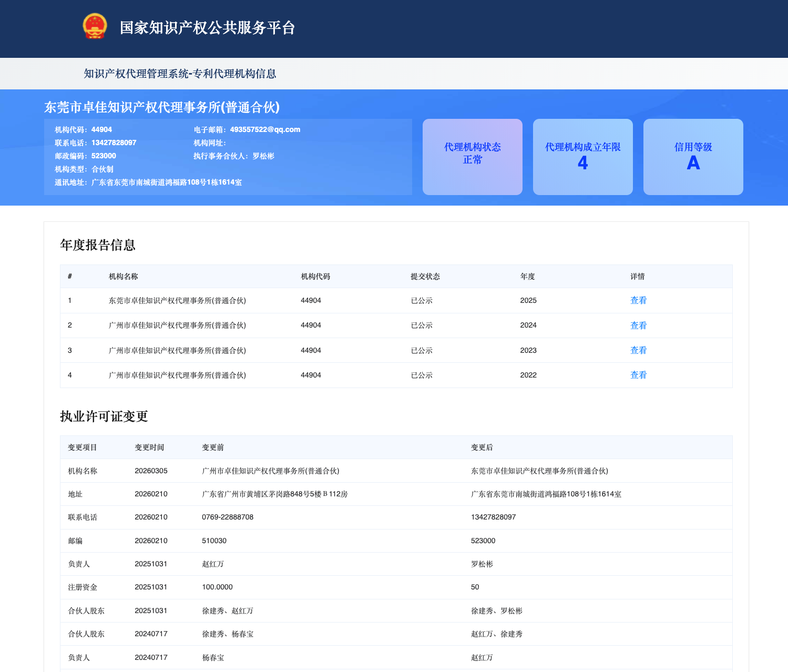The width and height of the screenshot is (788, 672).
Task: Click the "信用等级" card showing A
Action: pyautogui.click(x=693, y=157)
